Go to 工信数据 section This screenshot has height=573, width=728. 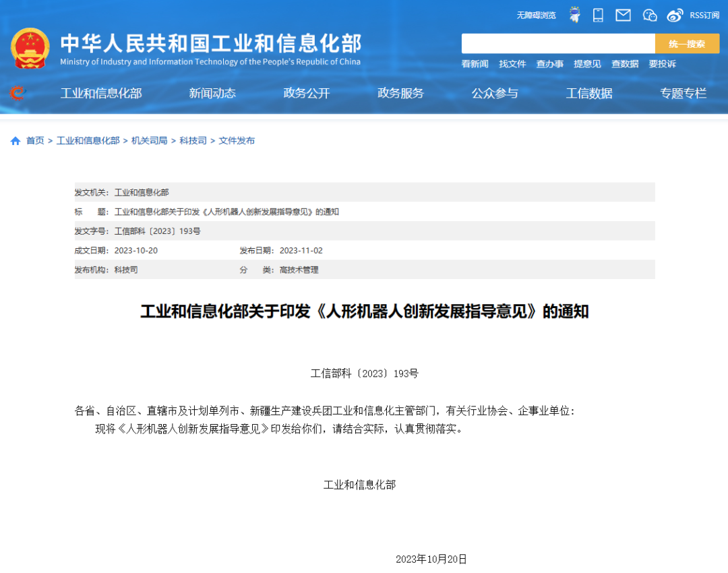[x=589, y=94]
